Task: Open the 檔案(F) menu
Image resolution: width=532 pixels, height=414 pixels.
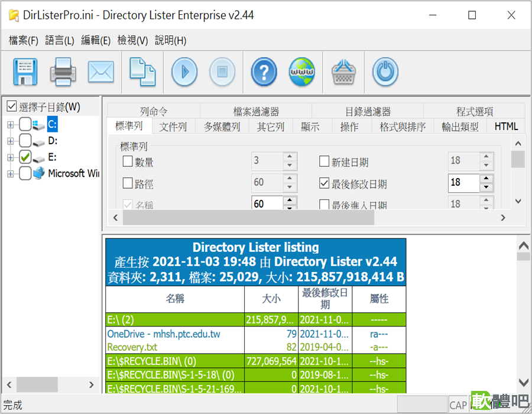Action: click(24, 40)
